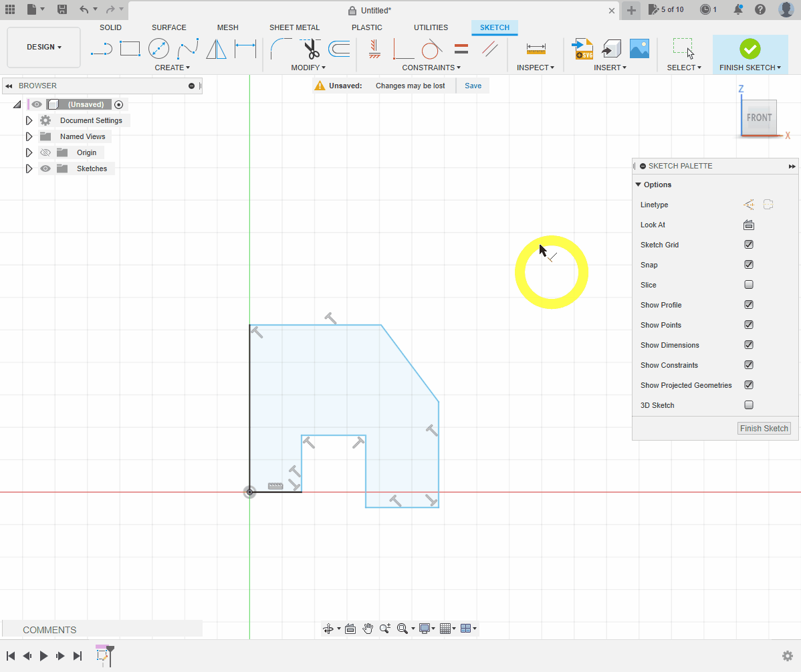Activate the Trim scissors tool

[310, 49]
